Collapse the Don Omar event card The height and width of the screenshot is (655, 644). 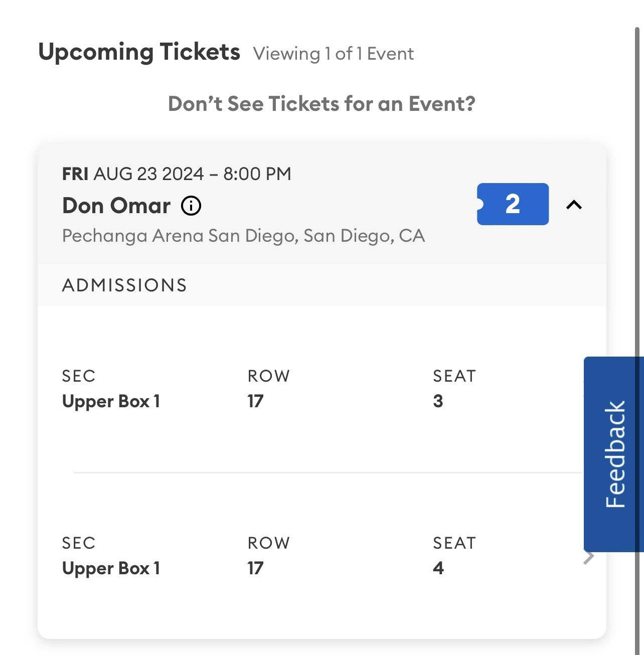tap(574, 205)
